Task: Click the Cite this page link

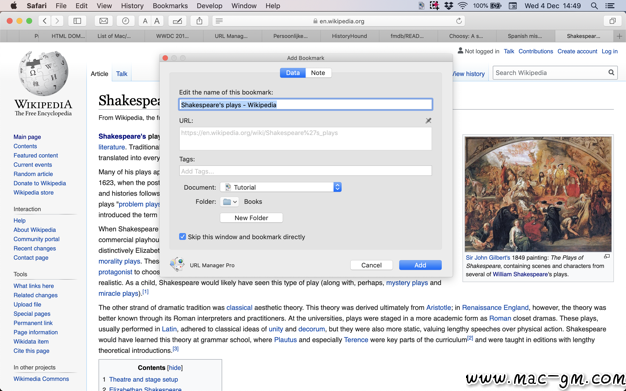Action: click(x=31, y=351)
